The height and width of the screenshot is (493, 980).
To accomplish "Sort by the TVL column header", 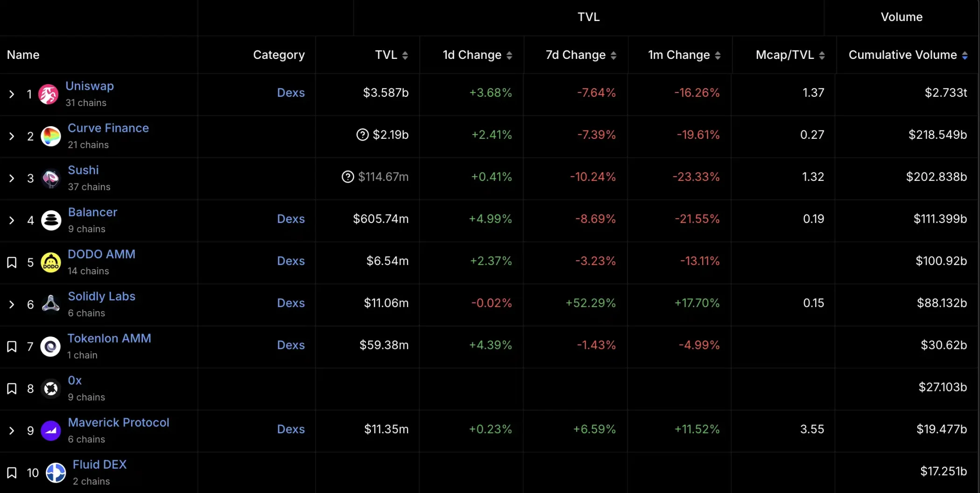I will click(x=391, y=55).
